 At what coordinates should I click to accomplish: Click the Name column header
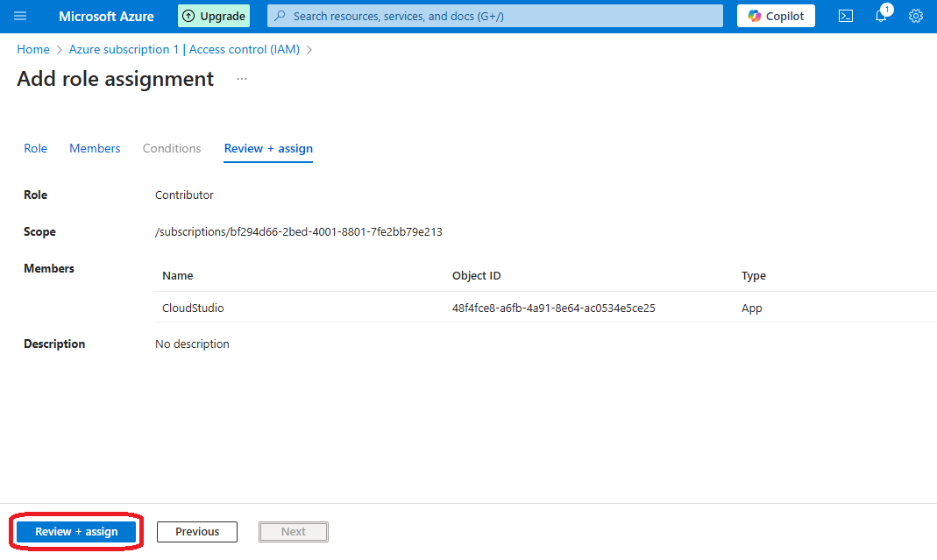[x=178, y=275]
